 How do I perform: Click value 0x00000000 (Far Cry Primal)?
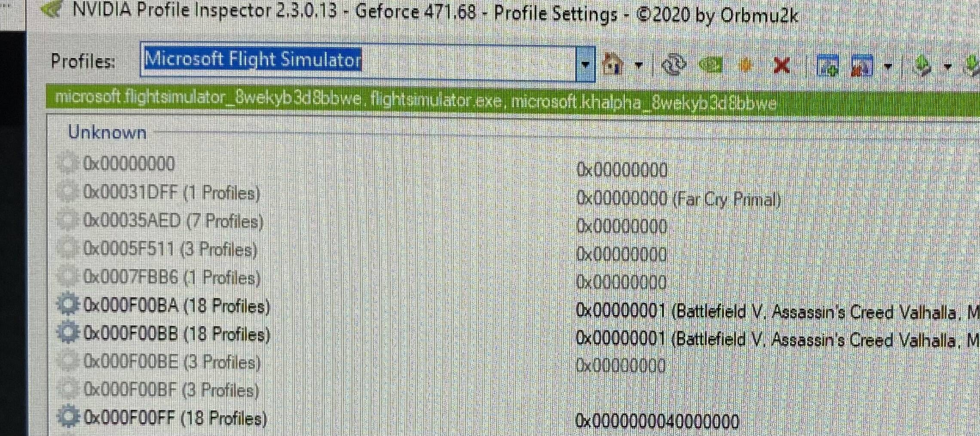tap(678, 199)
